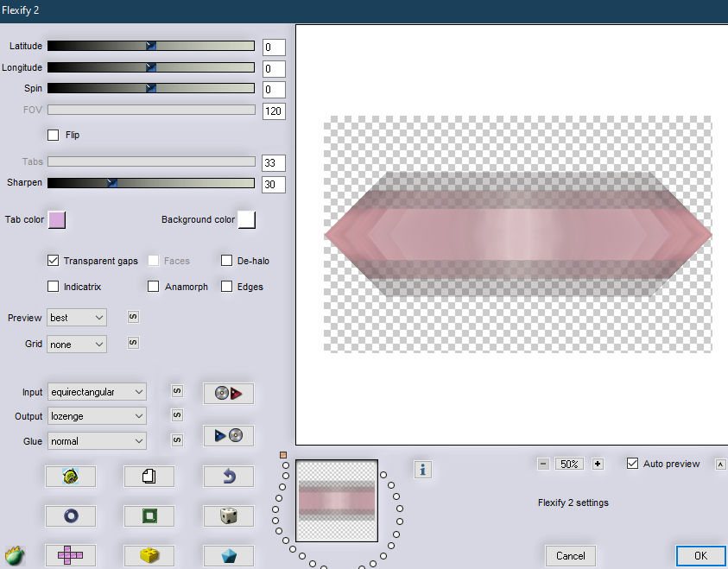Toggle the Faces checkbox
This screenshot has height=569, width=728.
coord(153,261)
